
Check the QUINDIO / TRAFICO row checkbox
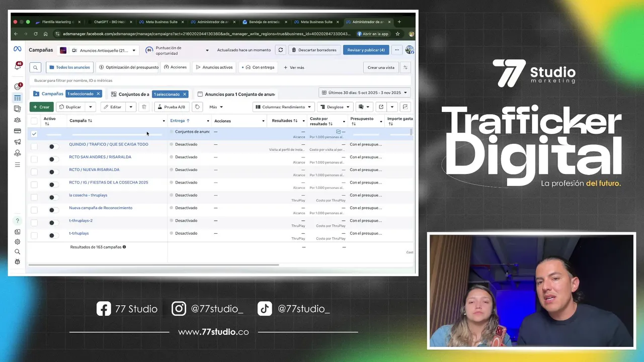pos(34,146)
